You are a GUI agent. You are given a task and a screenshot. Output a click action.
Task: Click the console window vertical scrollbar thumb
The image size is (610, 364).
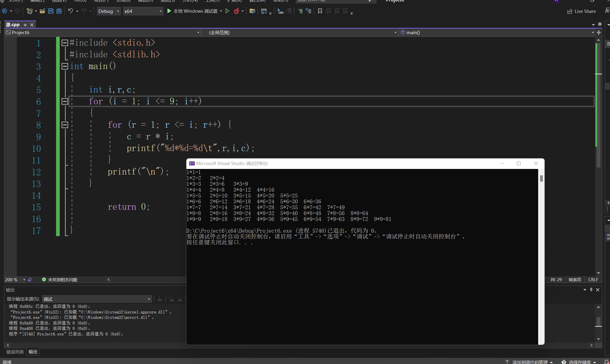tap(541, 178)
